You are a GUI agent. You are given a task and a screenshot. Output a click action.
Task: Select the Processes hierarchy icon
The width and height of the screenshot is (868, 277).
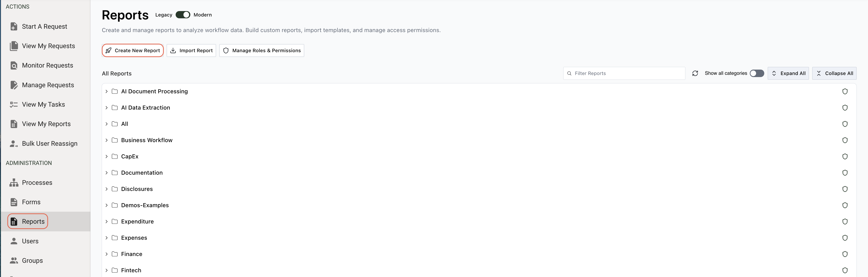pyautogui.click(x=14, y=182)
